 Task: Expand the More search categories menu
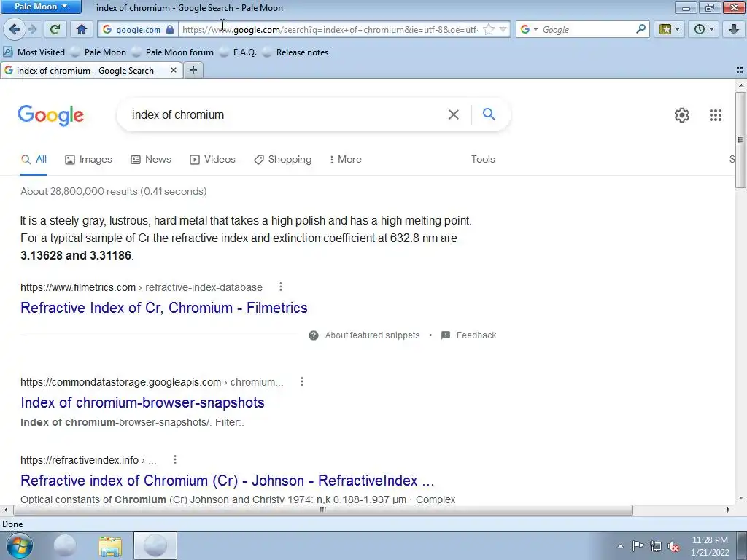345,159
